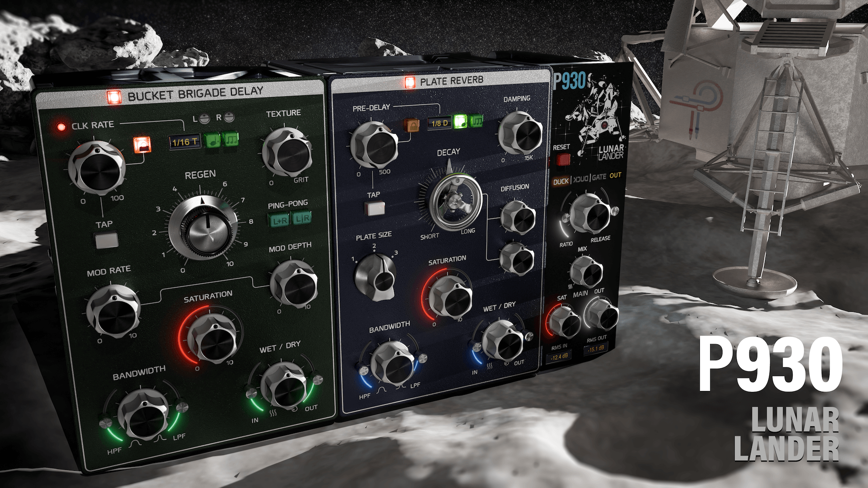Click the RMS OUT -15.1 dB readout
Image resolution: width=868 pixels, height=488 pixels.
point(597,349)
